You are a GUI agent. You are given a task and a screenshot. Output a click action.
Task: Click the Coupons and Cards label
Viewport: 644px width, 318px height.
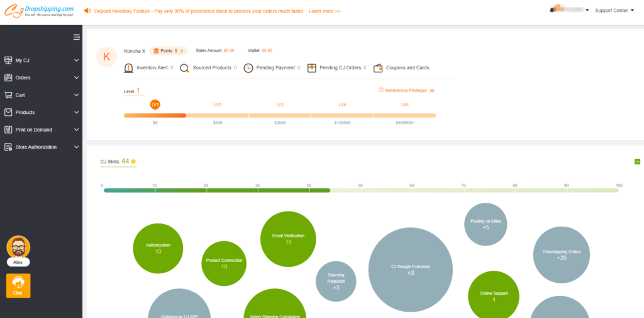point(408,67)
